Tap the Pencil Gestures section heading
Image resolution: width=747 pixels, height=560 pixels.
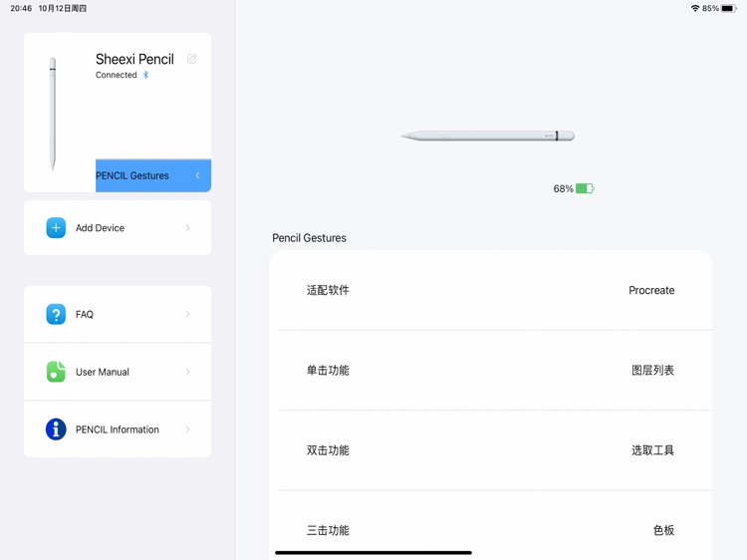[x=309, y=238]
